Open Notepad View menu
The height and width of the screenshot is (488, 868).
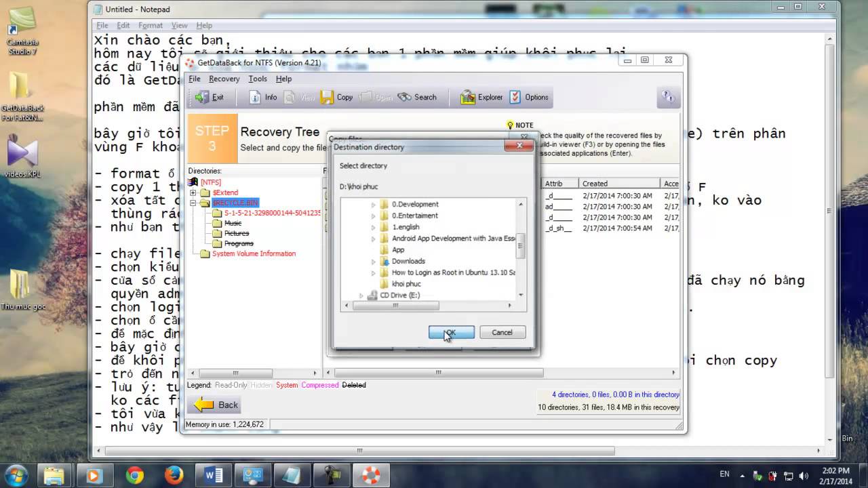[179, 25]
